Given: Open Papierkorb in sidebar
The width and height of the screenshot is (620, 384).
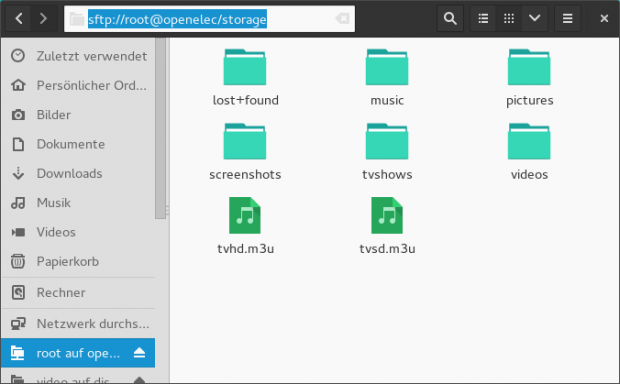Looking at the screenshot, I should pos(78,261).
